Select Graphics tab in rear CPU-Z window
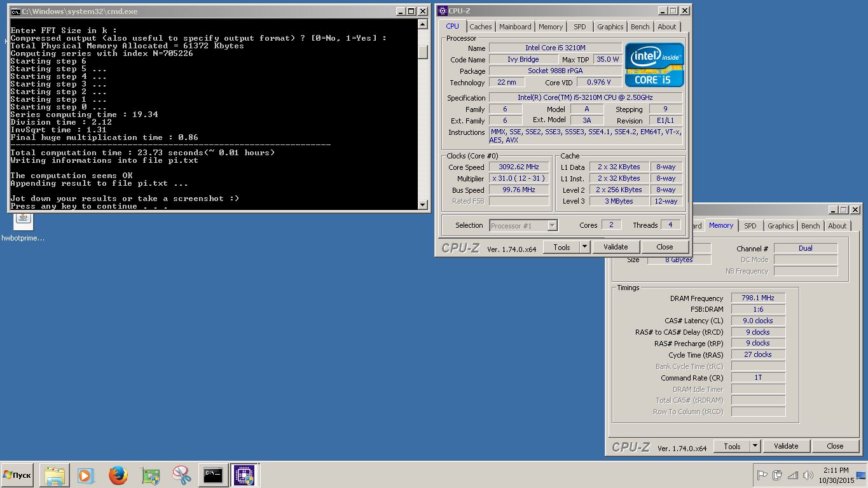The height and width of the screenshot is (488, 868). coord(781,226)
